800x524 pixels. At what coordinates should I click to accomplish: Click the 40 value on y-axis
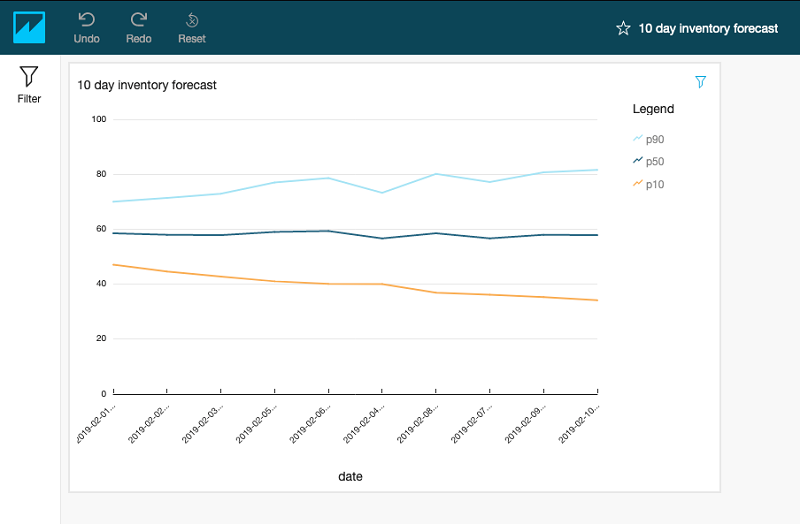tap(101, 284)
